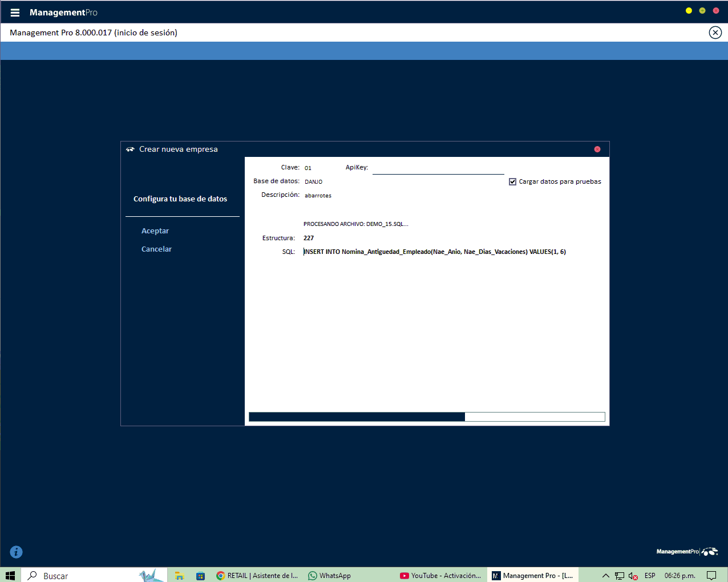Open File Explorer from the taskbar
The height and width of the screenshot is (582, 728).
pyautogui.click(x=179, y=576)
